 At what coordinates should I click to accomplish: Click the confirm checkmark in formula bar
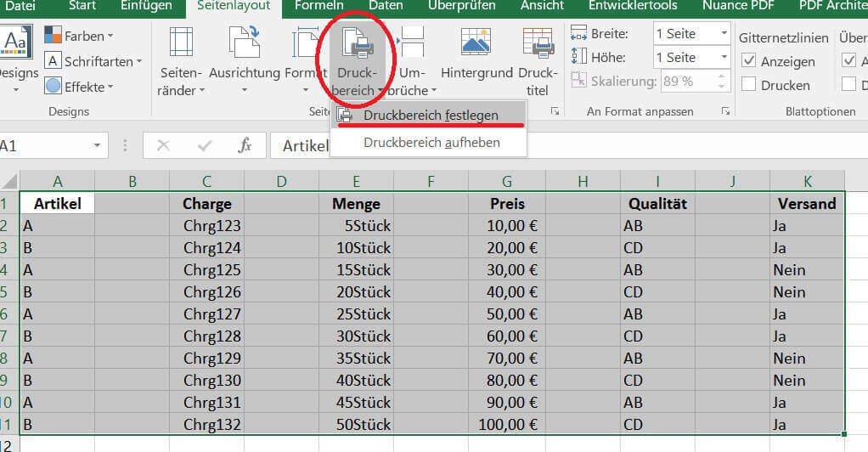[x=205, y=145]
